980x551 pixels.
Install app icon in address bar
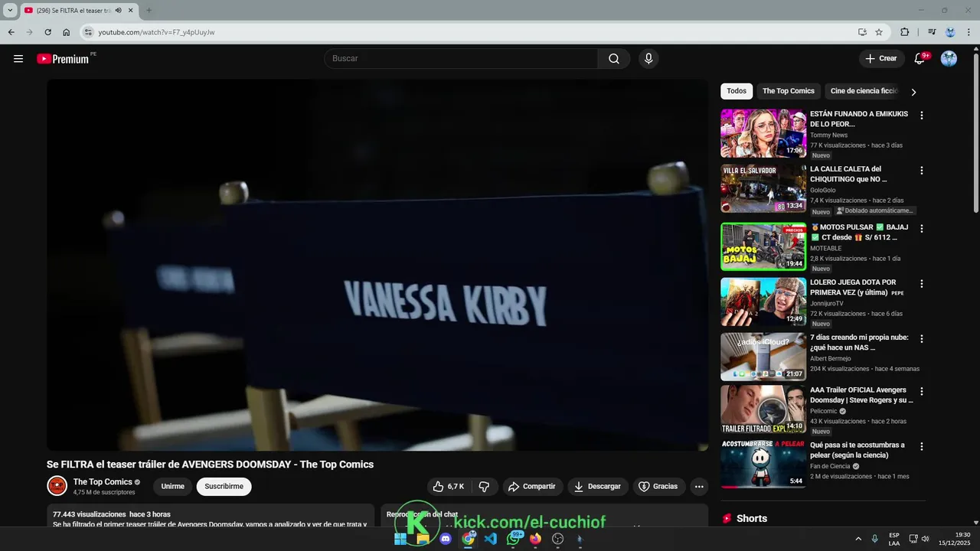tap(862, 32)
